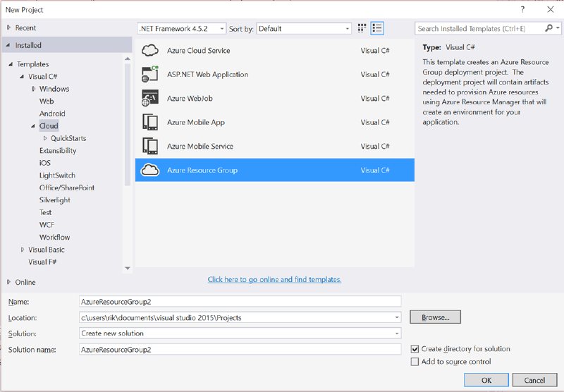The image size is (564, 392).
Task: Expand the QuickStarts tree node
Action: pyautogui.click(x=45, y=138)
